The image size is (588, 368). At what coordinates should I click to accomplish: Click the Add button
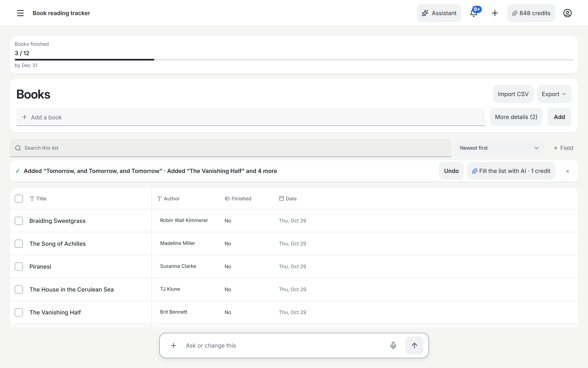click(x=559, y=117)
